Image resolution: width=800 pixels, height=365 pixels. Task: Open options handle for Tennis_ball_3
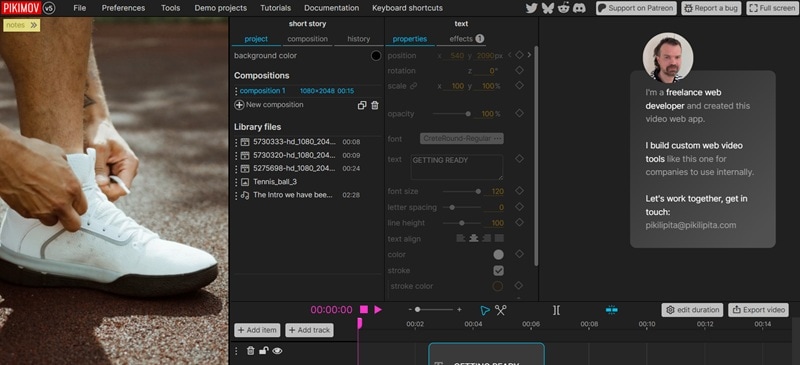point(236,182)
